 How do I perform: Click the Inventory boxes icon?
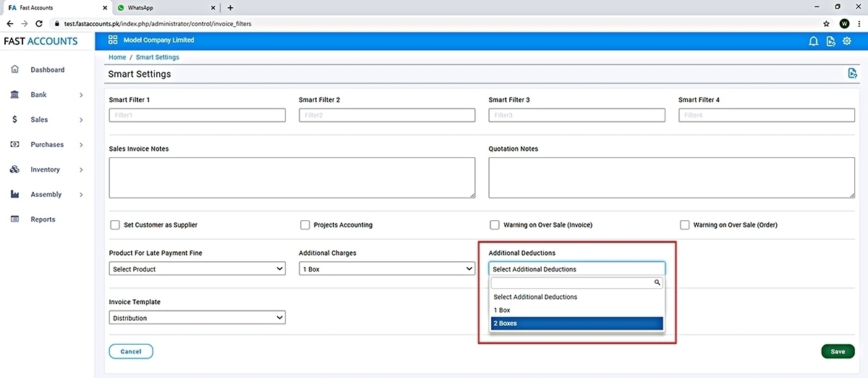pos(14,169)
